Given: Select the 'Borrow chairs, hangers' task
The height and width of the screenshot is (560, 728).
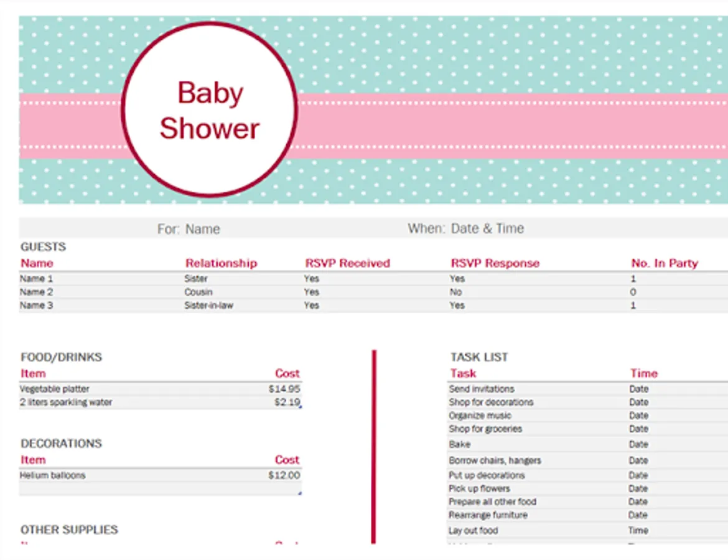Looking at the screenshot, I should [x=495, y=460].
